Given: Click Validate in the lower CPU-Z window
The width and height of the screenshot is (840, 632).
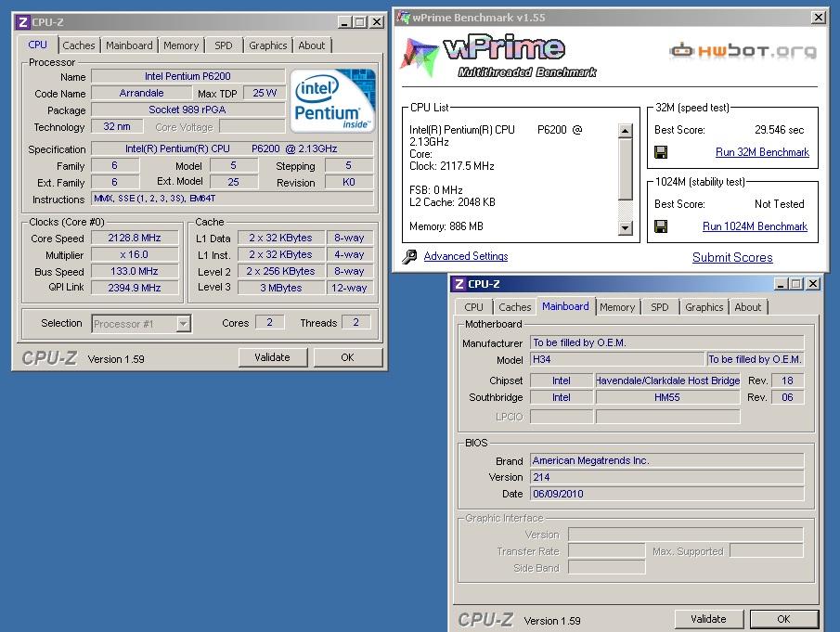Looking at the screenshot, I should point(709,619).
